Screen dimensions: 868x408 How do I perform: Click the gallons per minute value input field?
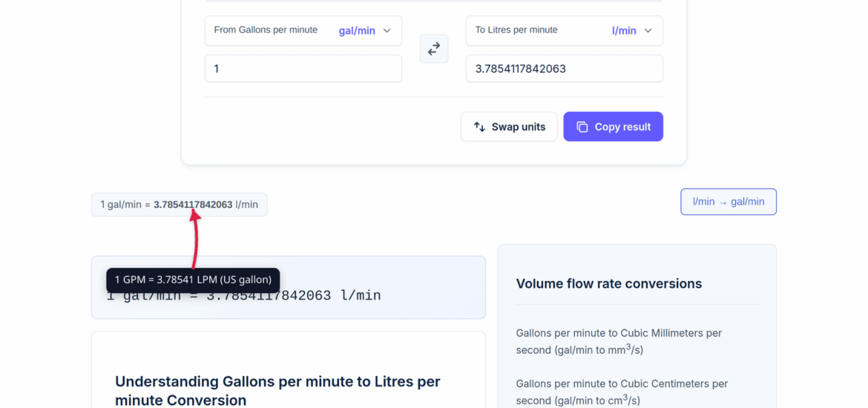pos(303,69)
